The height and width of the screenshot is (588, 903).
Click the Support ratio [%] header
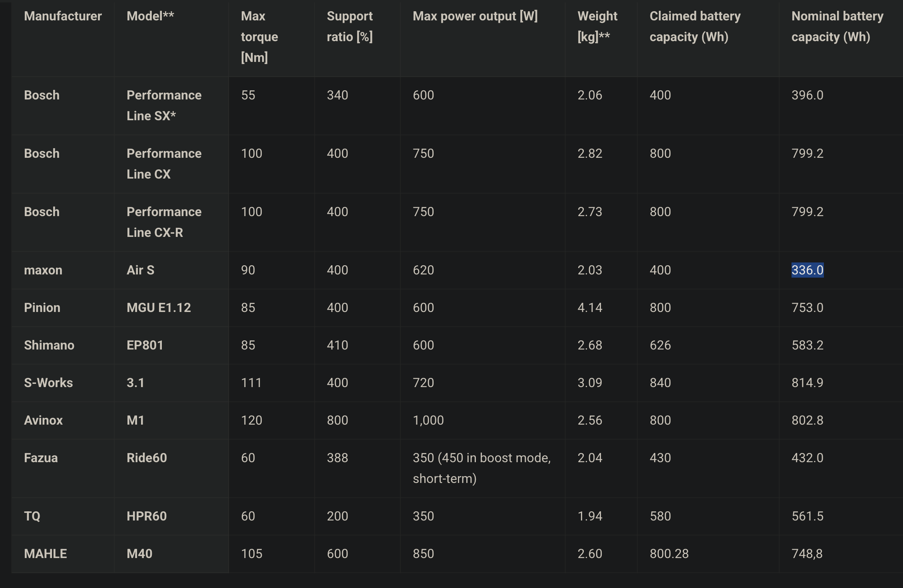pos(350,26)
